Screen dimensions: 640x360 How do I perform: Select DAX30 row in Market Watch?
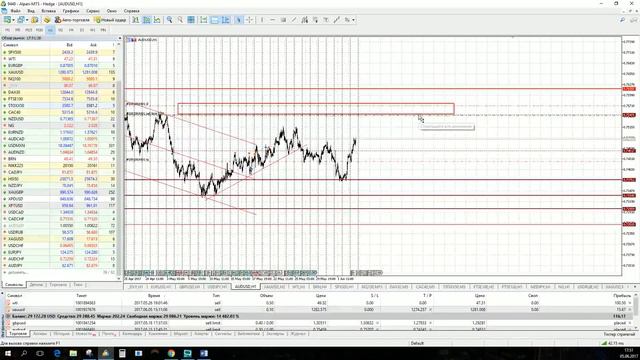(59, 92)
